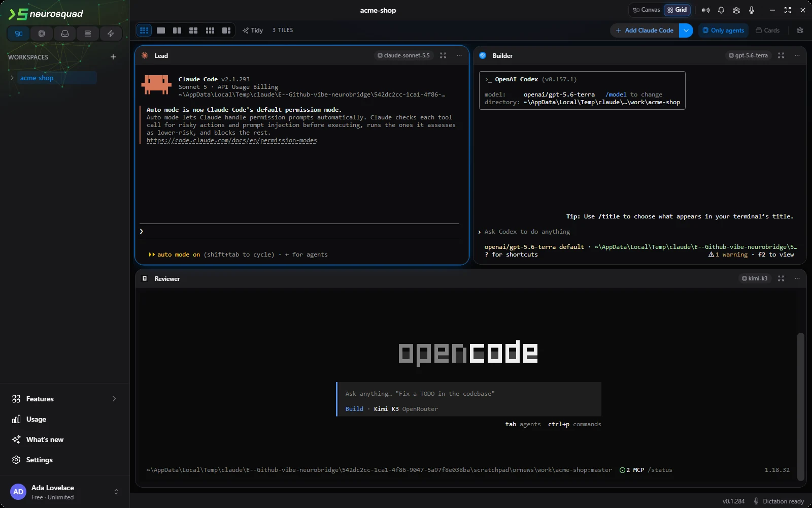The image size is (812, 508).
Task: Open Features in the sidebar
Action: [64, 399]
